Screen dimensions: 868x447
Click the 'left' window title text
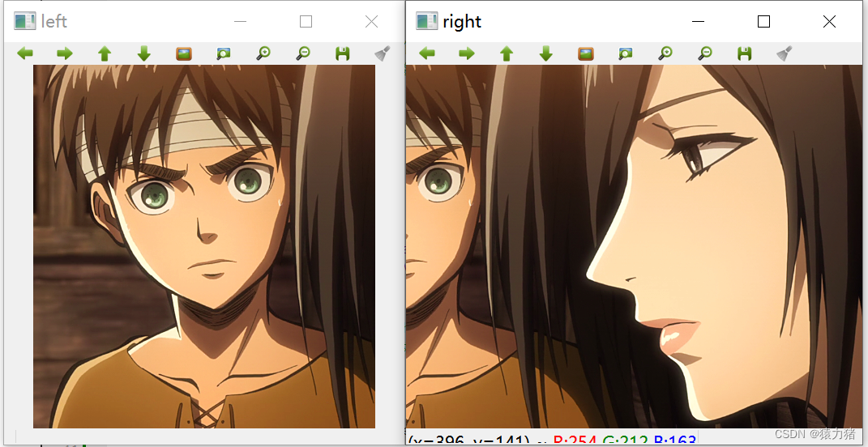pos(54,22)
